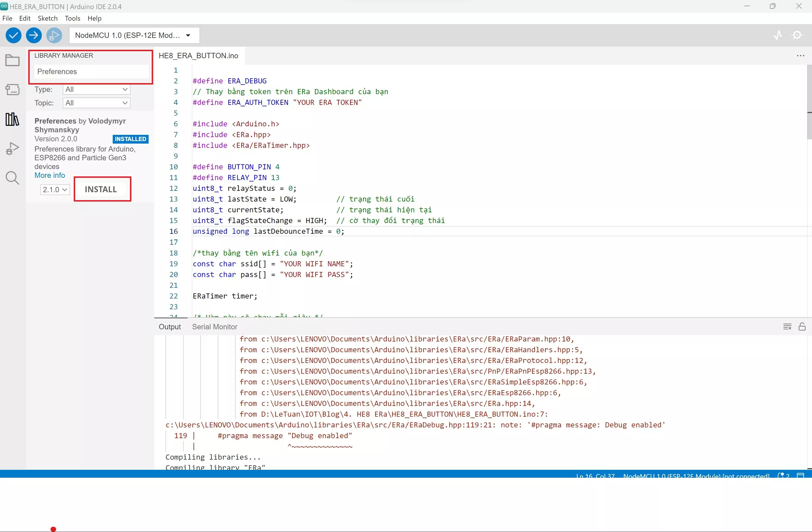Open the Sketchbook folder sidebar icon

click(x=13, y=60)
